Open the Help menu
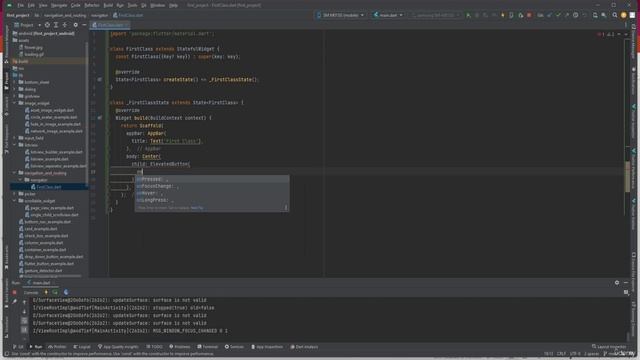This screenshot has width=640, height=360. coord(173,5)
